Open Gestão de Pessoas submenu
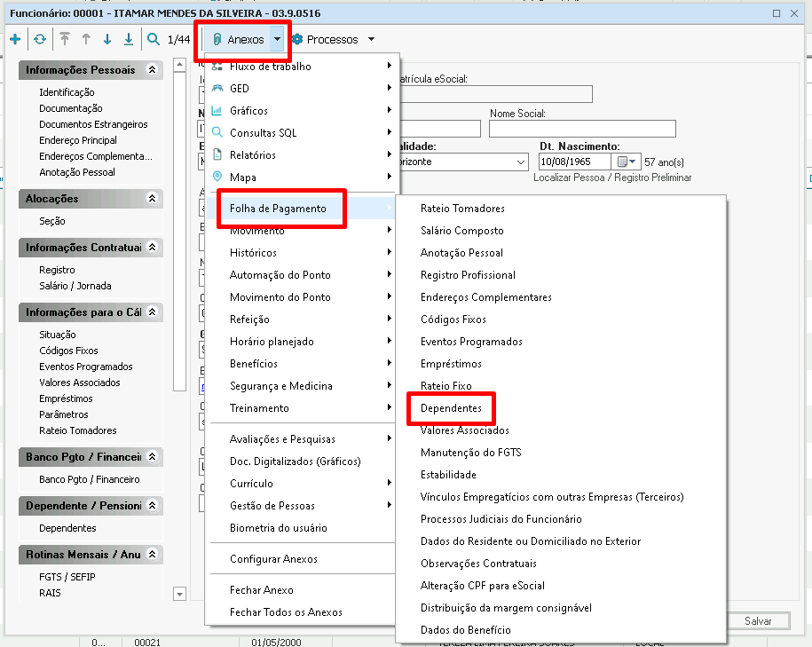This screenshot has width=812, height=647. [x=302, y=506]
